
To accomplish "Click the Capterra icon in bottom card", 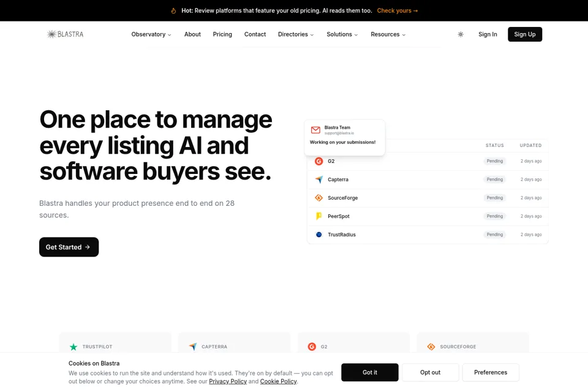I will pyautogui.click(x=193, y=347).
